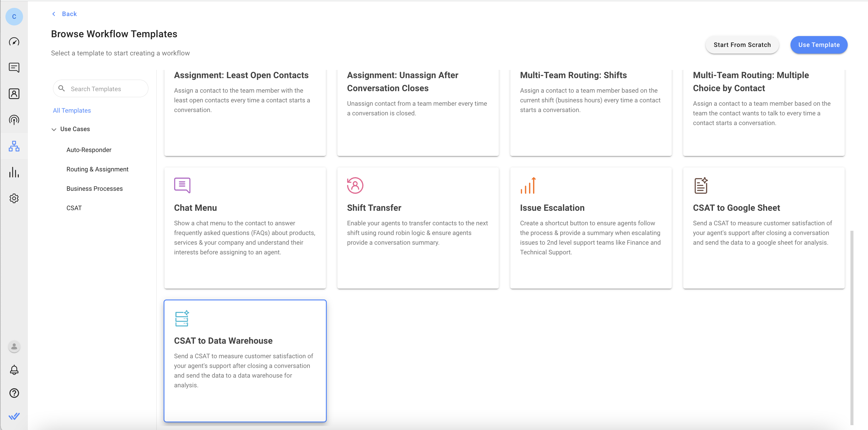Open the Messages inbox sidebar icon

tap(14, 68)
